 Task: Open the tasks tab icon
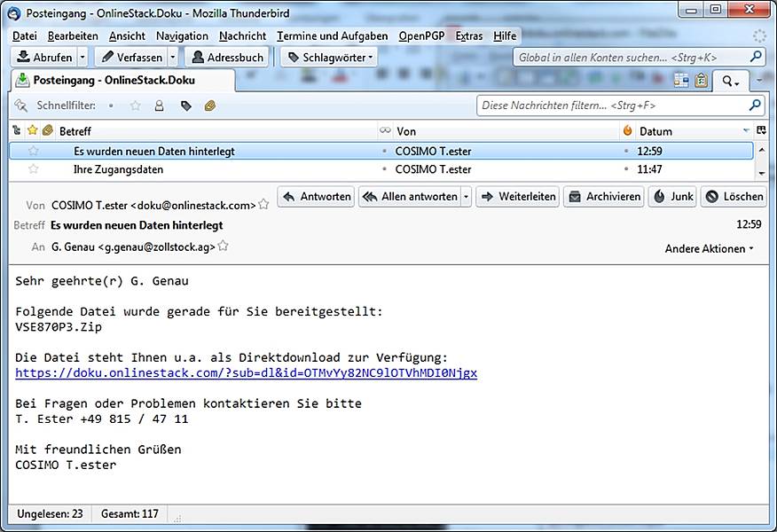701,81
